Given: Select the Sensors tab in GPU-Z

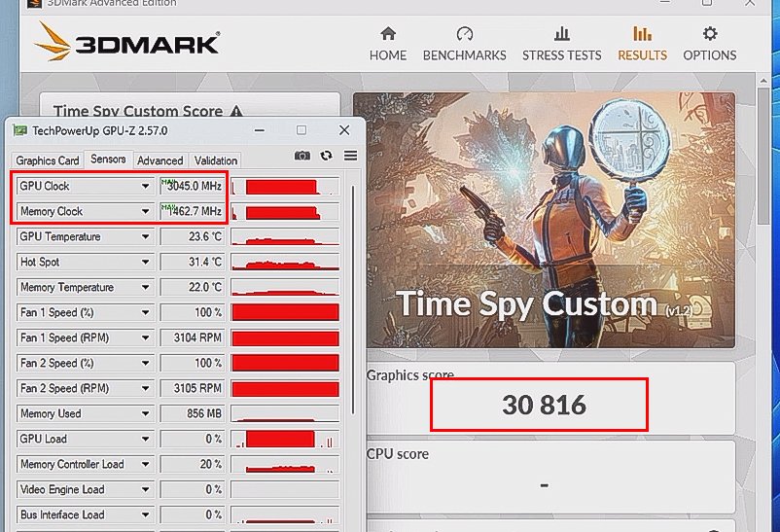Looking at the screenshot, I should tap(108, 159).
